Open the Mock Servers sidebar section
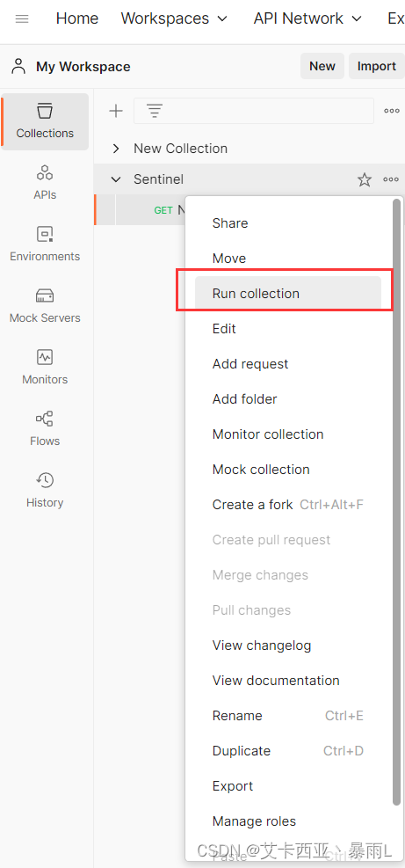 (x=45, y=305)
